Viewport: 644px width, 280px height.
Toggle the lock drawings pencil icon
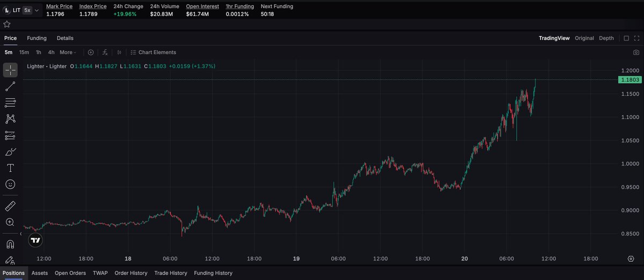coord(10,260)
